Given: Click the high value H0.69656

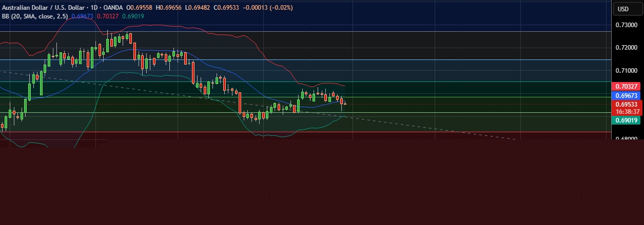Looking at the screenshot, I should [x=170, y=8].
